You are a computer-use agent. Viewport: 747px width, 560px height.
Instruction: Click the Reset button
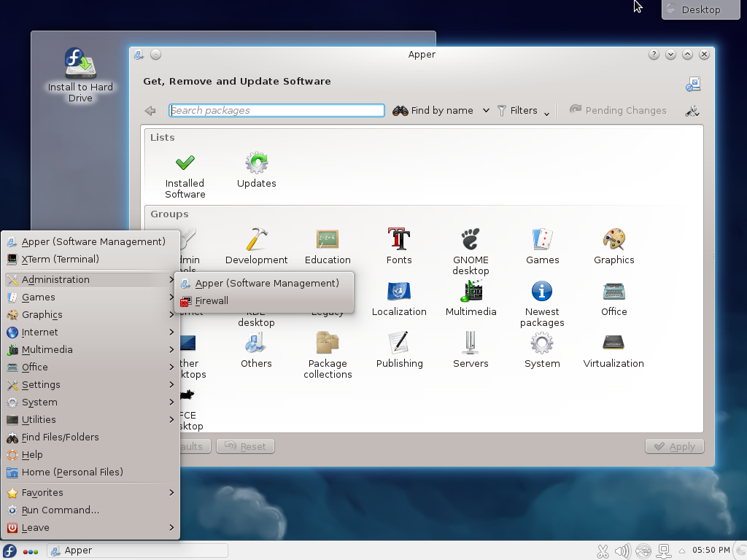click(x=245, y=446)
